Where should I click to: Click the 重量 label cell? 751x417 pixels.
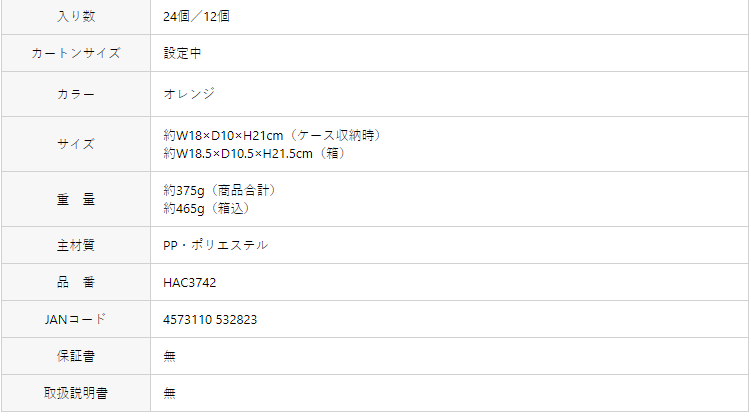coord(76,199)
